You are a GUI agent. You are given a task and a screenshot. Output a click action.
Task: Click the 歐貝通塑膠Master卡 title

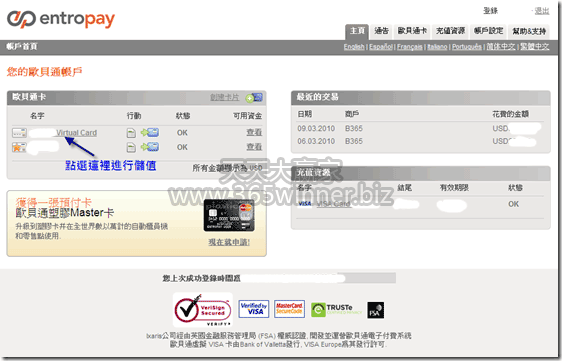tap(65, 213)
